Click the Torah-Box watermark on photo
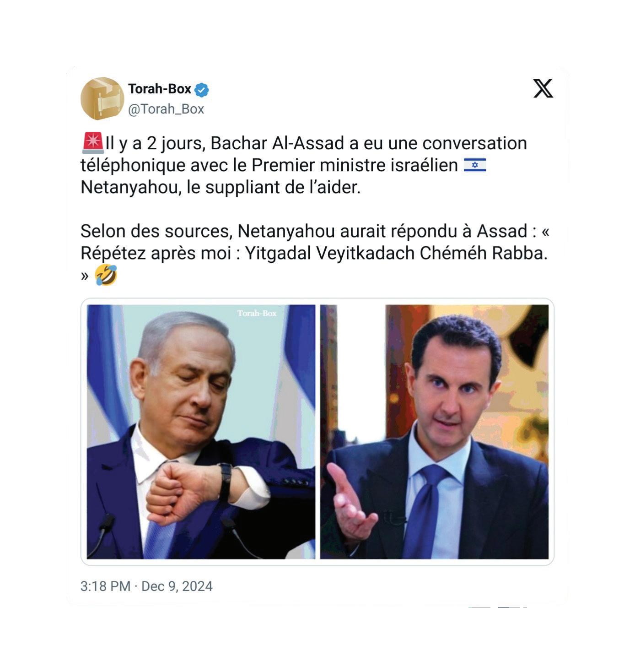Image resolution: width=635 pixels, height=672 pixels. [x=257, y=313]
